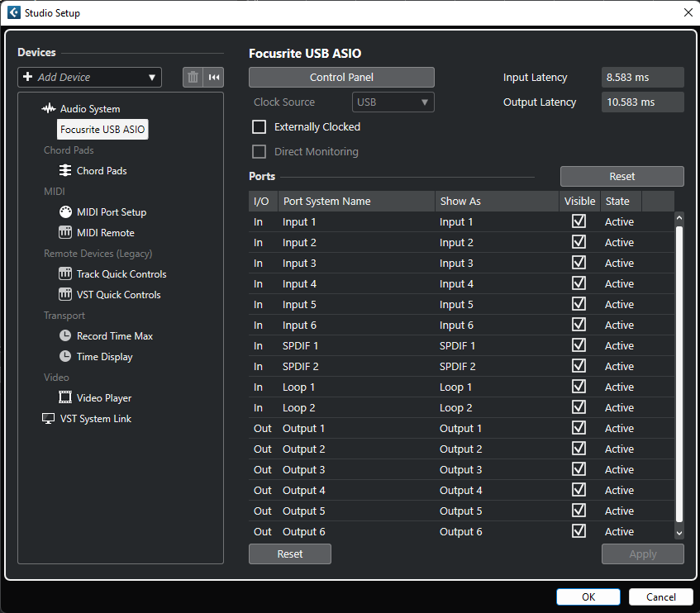Click the State column header
700x613 pixels.
(621, 202)
